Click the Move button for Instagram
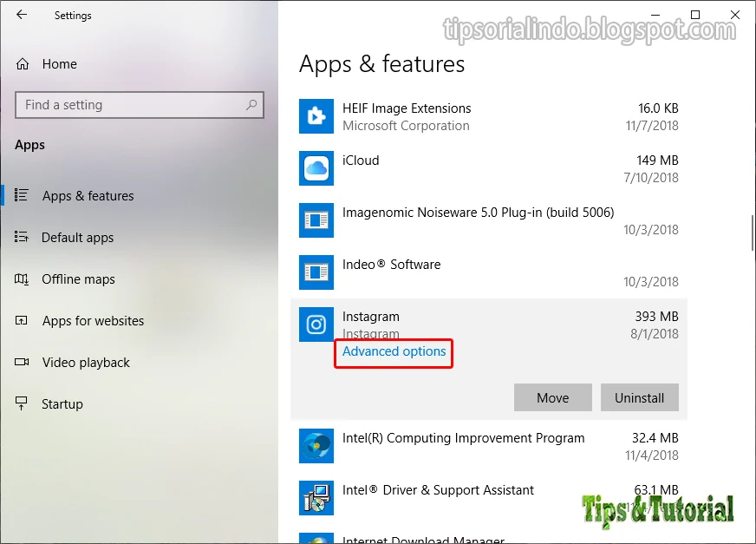 tap(552, 397)
